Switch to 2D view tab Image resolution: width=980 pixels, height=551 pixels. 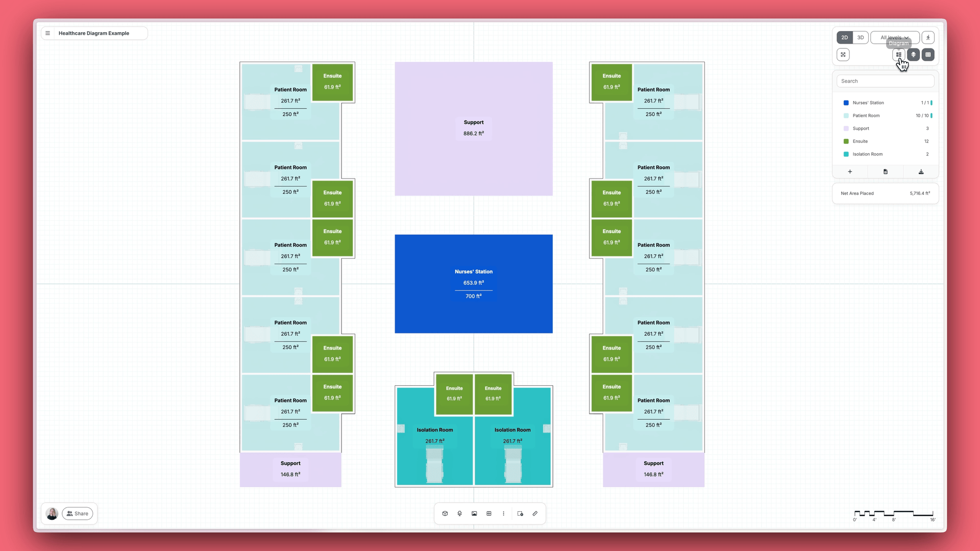[x=845, y=38]
